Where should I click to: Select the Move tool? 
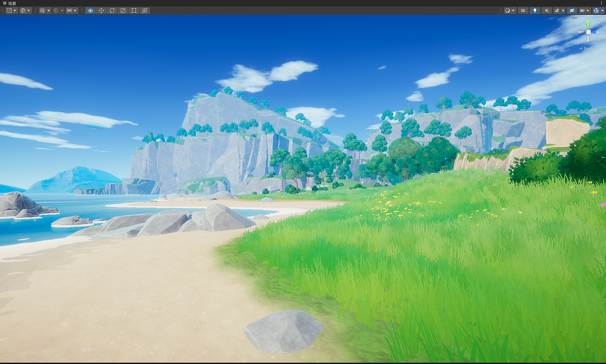[101, 10]
